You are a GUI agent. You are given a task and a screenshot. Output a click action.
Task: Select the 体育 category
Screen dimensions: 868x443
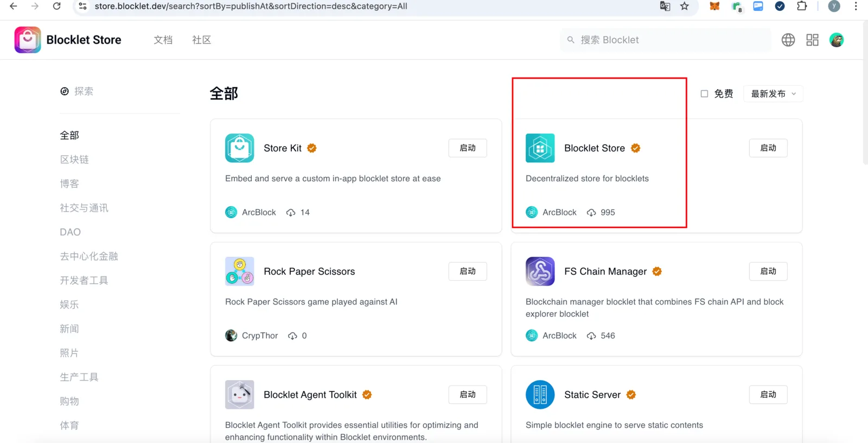69,425
